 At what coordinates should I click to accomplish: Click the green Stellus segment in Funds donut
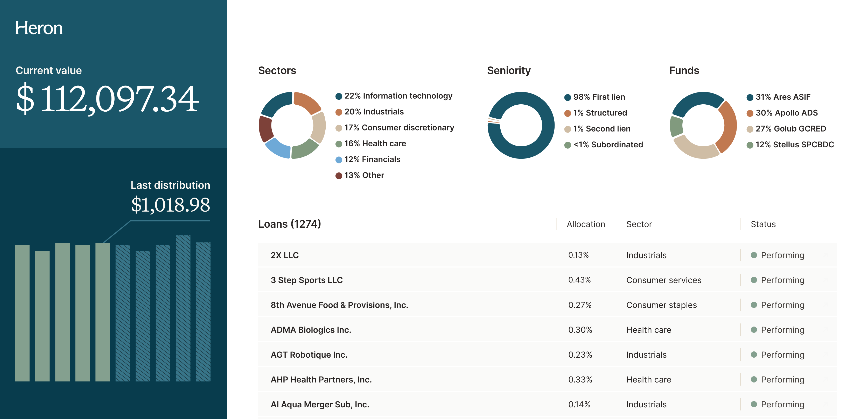coord(676,127)
